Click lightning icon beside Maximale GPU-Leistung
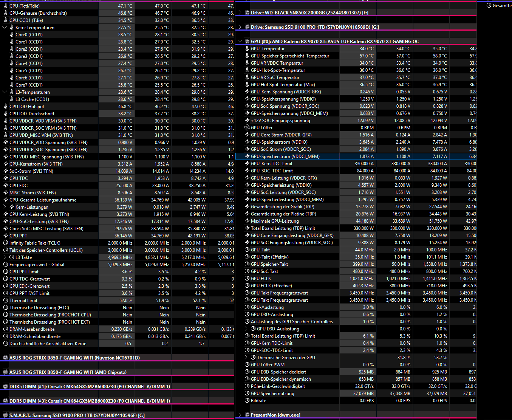This screenshot has height=420, width=512. (x=247, y=221)
